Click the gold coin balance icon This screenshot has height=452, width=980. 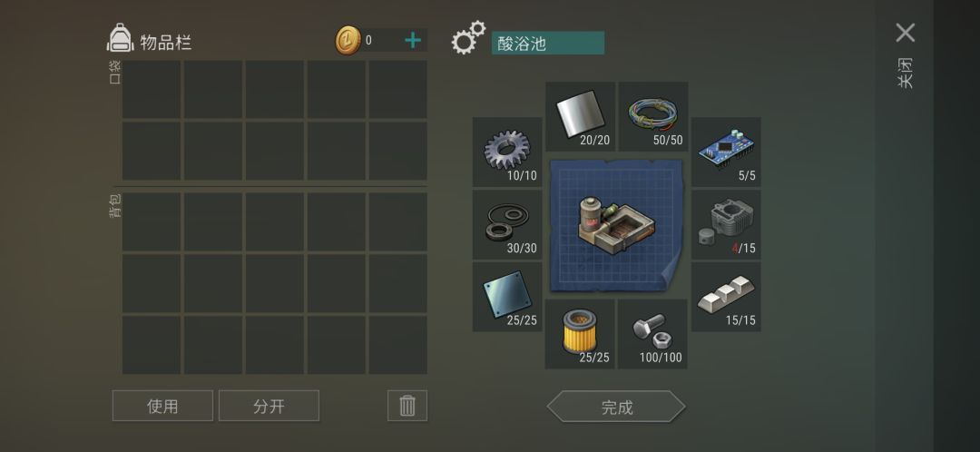(348, 41)
